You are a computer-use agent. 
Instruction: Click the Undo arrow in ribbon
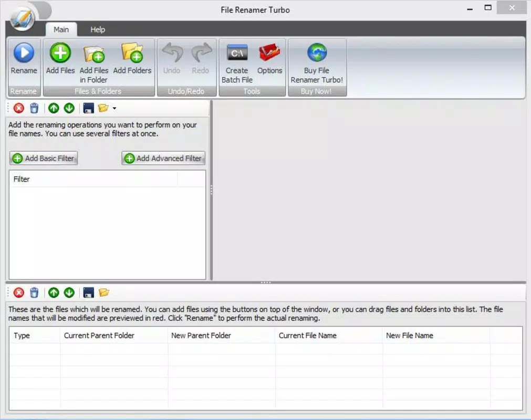pyautogui.click(x=172, y=53)
